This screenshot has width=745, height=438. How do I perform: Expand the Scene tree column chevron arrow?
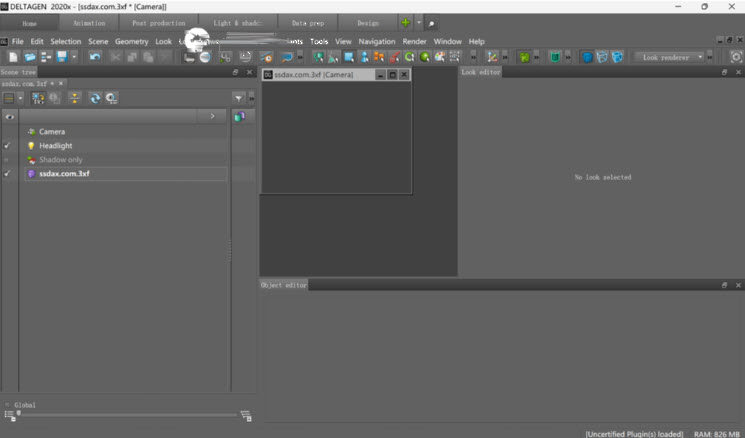point(212,117)
